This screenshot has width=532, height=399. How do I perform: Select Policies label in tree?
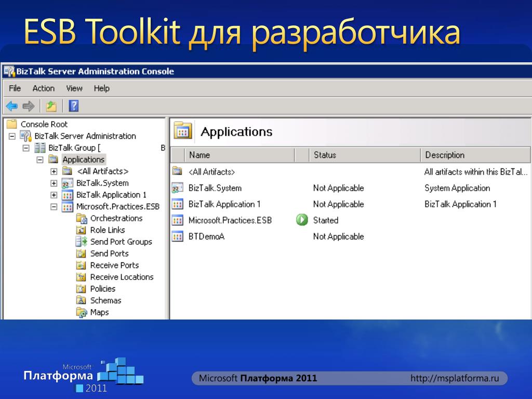point(103,289)
